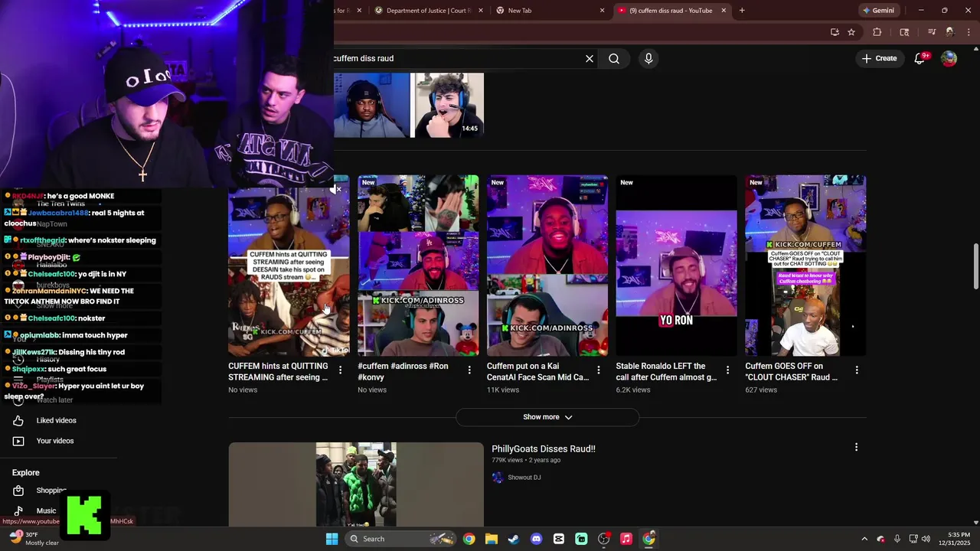Play the PhillyGoats Disses Raud thumbnail
Screen dimensions: 980x551
coord(356,484)
